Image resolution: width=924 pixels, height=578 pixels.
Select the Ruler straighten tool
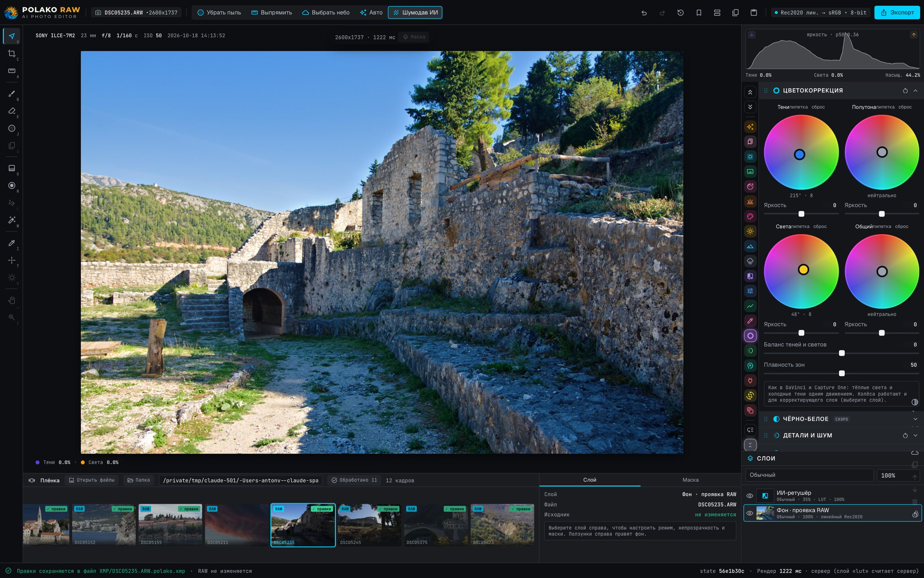pyautogui.click(x=12, y=71)
